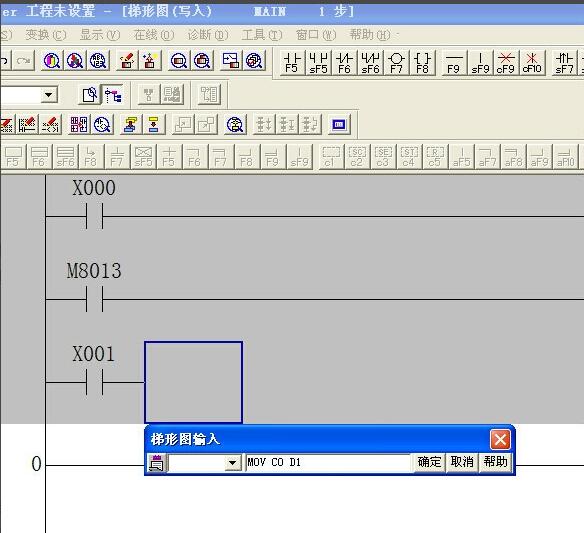Click the device search magnifier icon

click(52, 60)
